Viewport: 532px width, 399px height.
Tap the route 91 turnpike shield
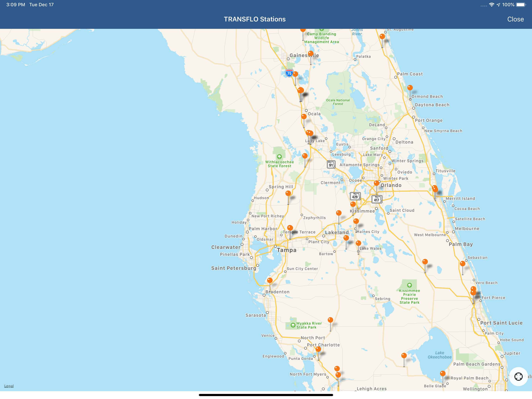click(331, 165)
